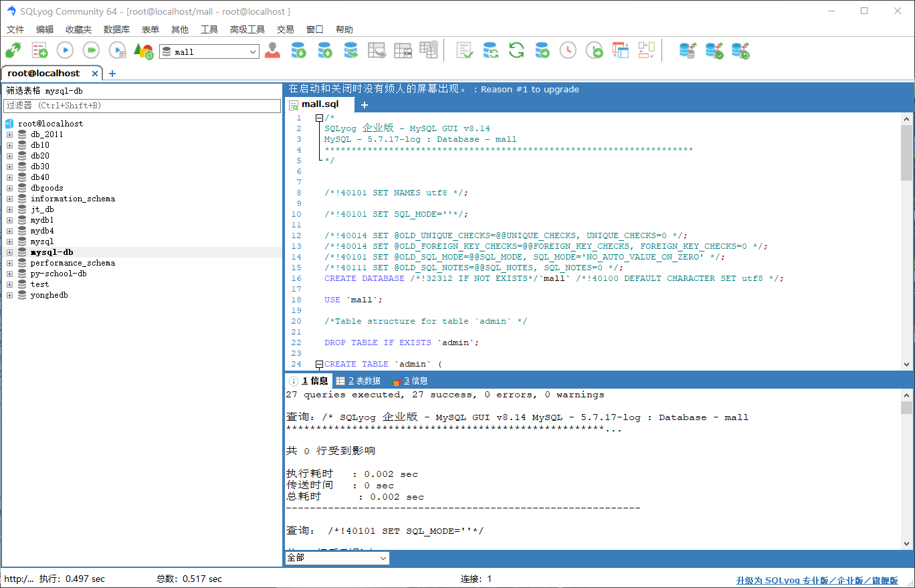Open the 文件 menu
This screenshot has height=588, width=915.
pyautogui.click(x=15, y=29)
